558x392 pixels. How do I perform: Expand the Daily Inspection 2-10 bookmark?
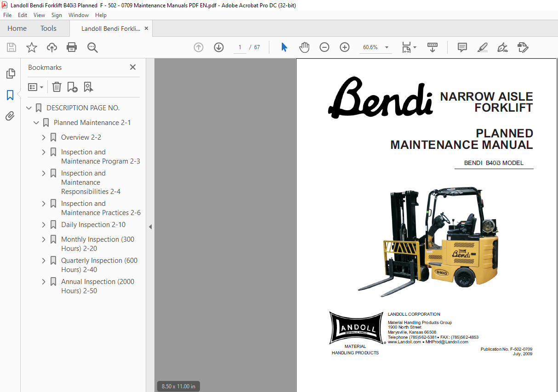(x=44, y=225)
